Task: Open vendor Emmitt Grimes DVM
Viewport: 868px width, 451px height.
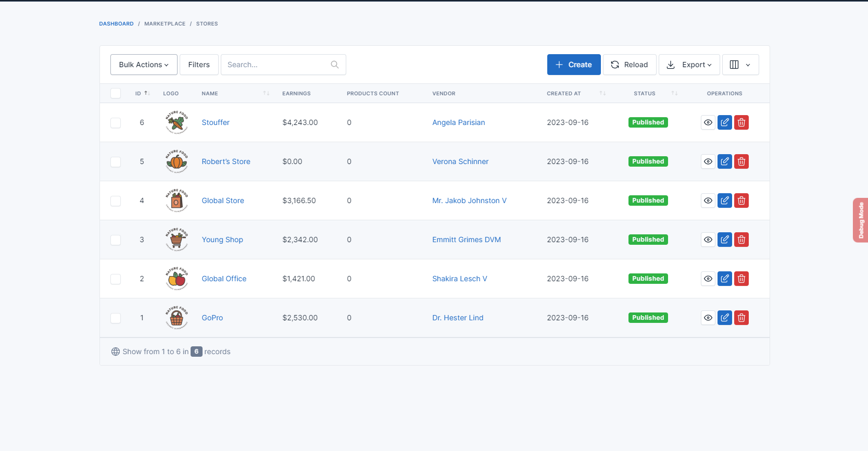Action: coord(467,240)
